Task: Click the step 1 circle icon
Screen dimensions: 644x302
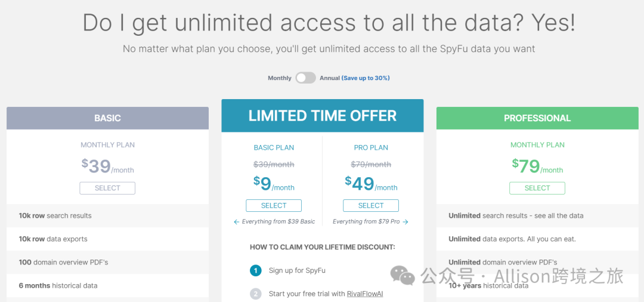Action: (x=255, y=271)
